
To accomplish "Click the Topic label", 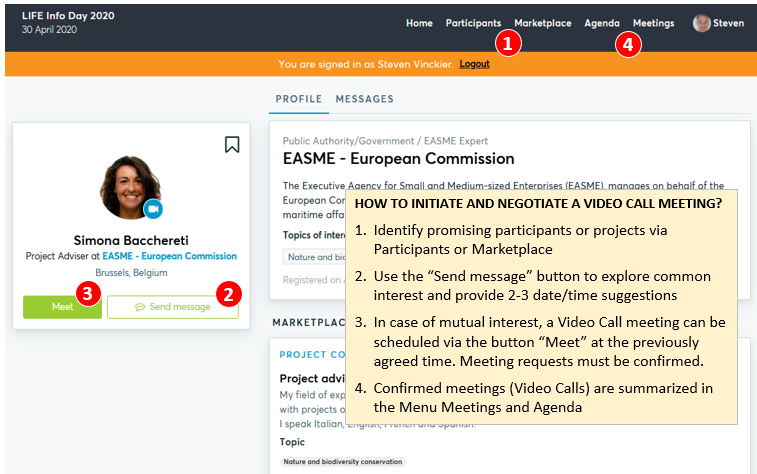I will (292, 442).
